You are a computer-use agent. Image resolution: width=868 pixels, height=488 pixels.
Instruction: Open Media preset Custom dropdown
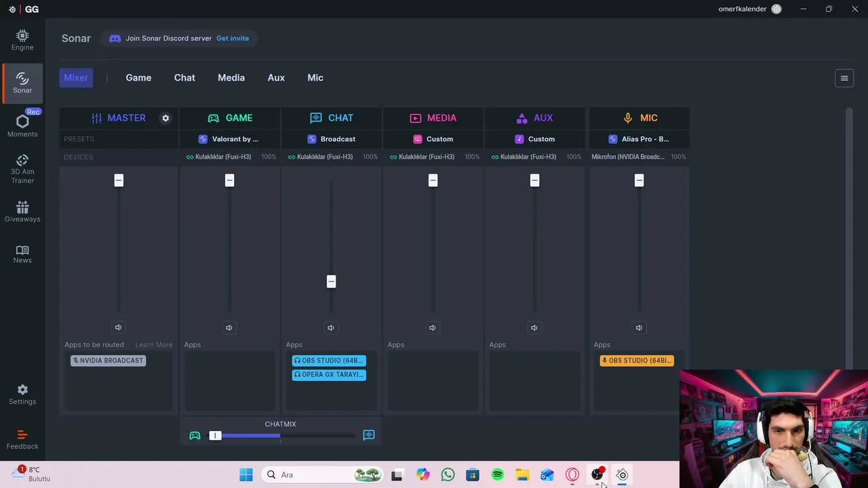click(x=433, y=139)
